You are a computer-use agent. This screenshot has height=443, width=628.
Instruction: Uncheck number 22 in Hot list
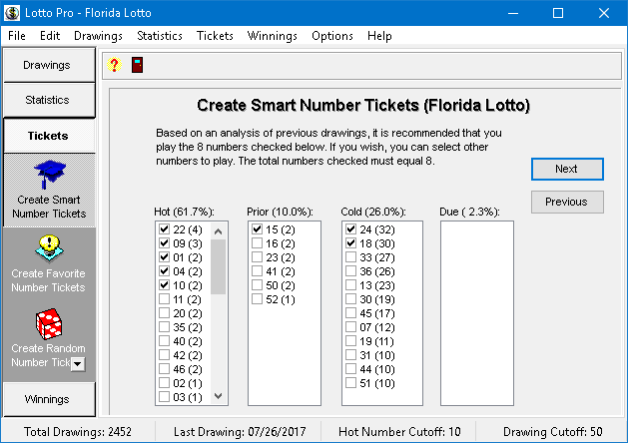[164, 229]
